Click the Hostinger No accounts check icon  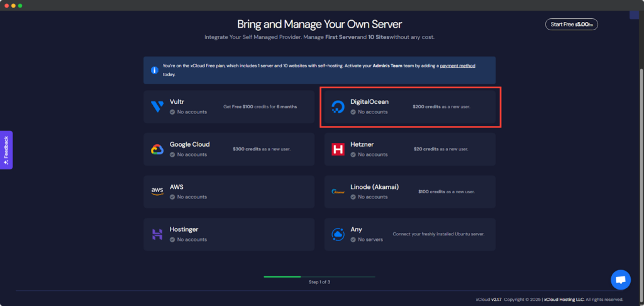[x=172, y=239]
